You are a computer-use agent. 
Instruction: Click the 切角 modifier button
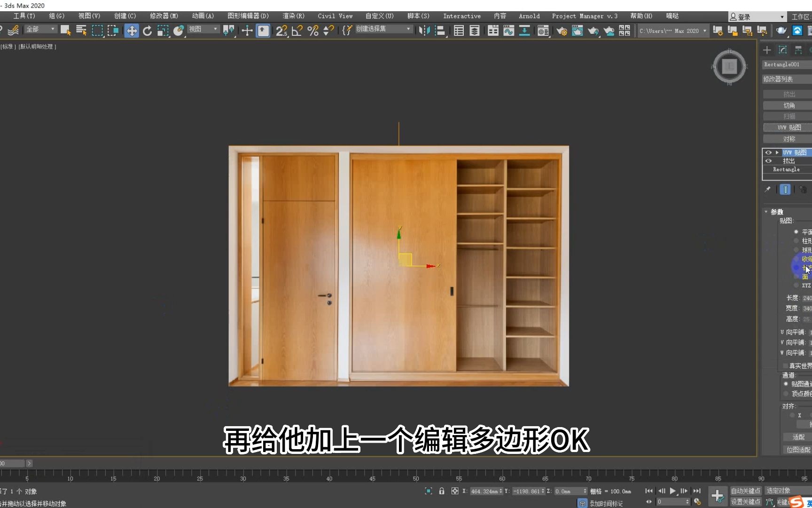pyautogui.click(x=789, y=105)
